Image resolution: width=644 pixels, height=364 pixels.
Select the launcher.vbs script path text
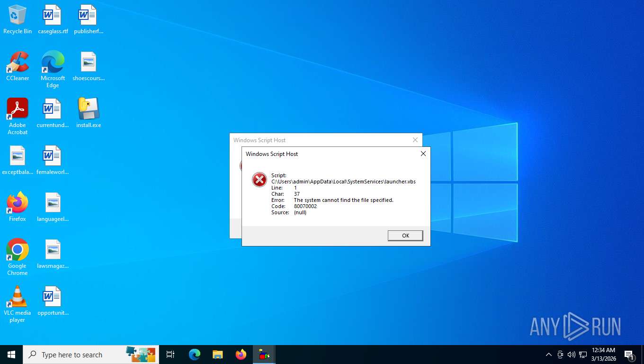[x=343, y=182]
